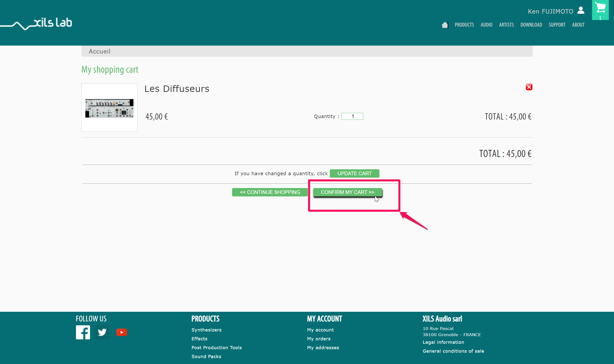614x364 pixels.
Task: Open Legal information footer link
Action: point(443,342)
